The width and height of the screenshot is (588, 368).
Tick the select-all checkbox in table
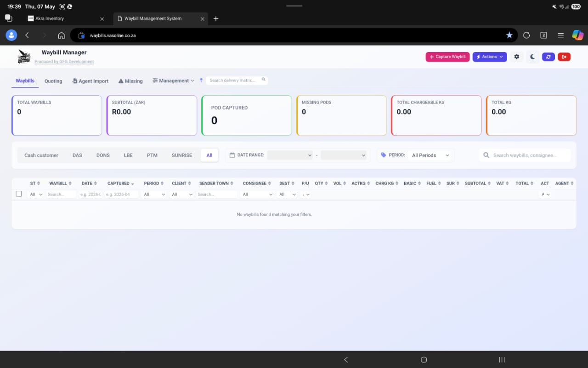[x=19, y=194]
